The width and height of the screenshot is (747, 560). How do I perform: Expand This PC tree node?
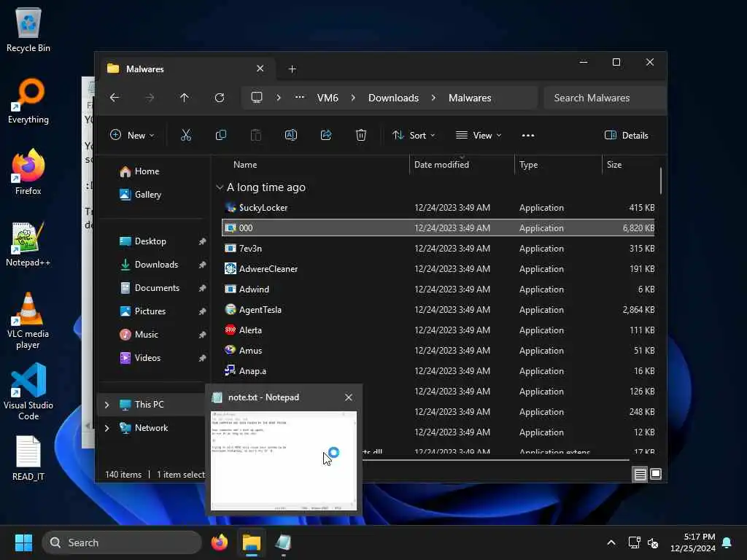[x=107, y=405]
